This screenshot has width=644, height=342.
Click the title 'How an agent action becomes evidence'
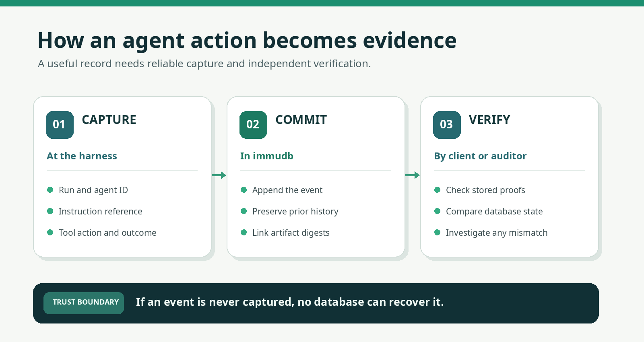(247, 41)
